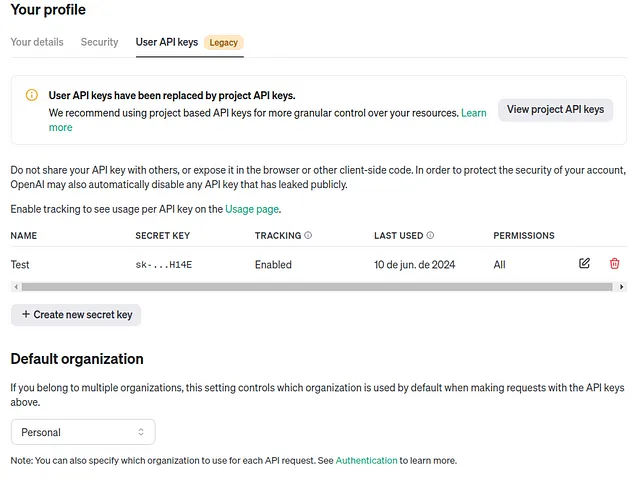Screen dimensions: 640x479
Task: Click the Tracking column info icon
Action: tap(308, 235)
